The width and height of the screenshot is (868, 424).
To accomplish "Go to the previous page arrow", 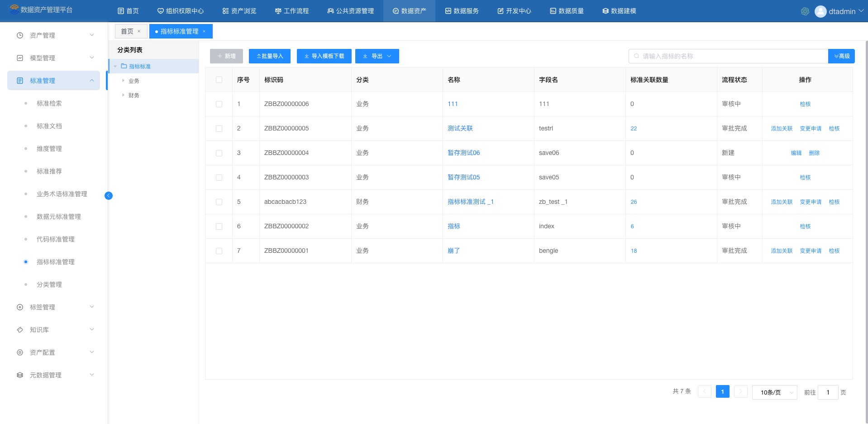I will tap(705, 391).
